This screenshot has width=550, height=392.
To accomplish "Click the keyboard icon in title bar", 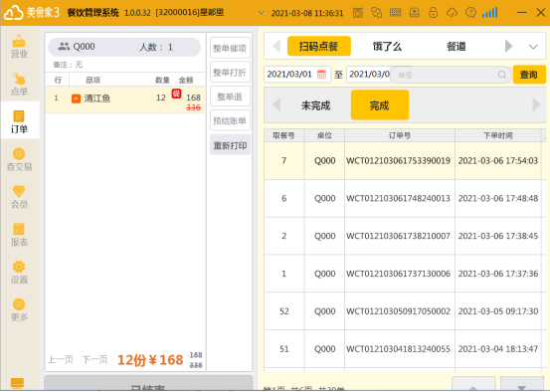I will coord(395,13).
